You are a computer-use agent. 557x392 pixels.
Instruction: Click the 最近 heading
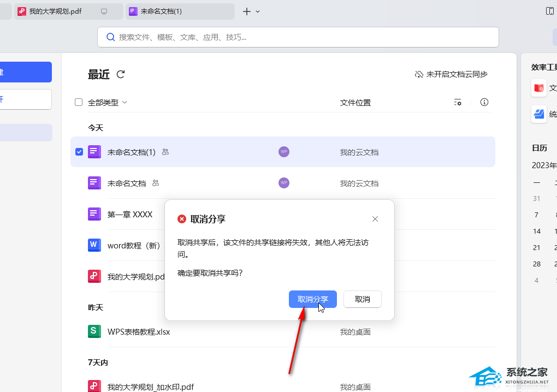pos(99,74)
